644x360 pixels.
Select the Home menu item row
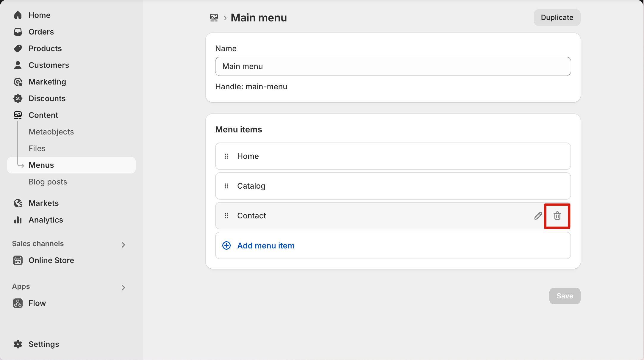click(393, 156)
